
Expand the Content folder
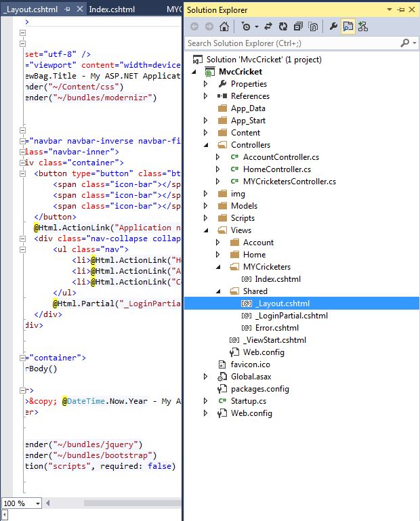tap(206, 133)
